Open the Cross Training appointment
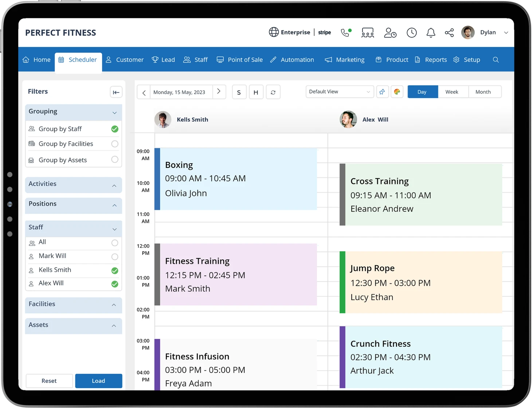This screenshot has height=408, width=532. click(421, 195)
